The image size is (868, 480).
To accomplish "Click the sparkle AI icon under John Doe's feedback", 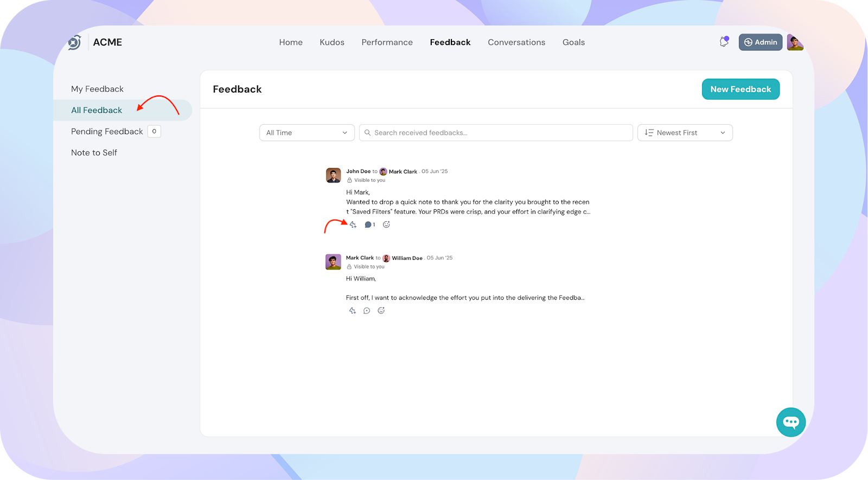I will [x=353, y=225].
